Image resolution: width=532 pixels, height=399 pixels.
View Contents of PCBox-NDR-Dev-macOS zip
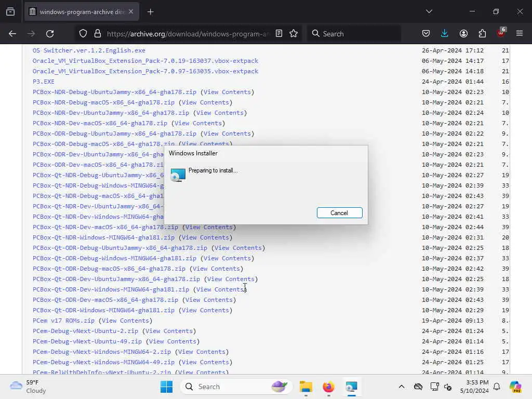point(198,123)
